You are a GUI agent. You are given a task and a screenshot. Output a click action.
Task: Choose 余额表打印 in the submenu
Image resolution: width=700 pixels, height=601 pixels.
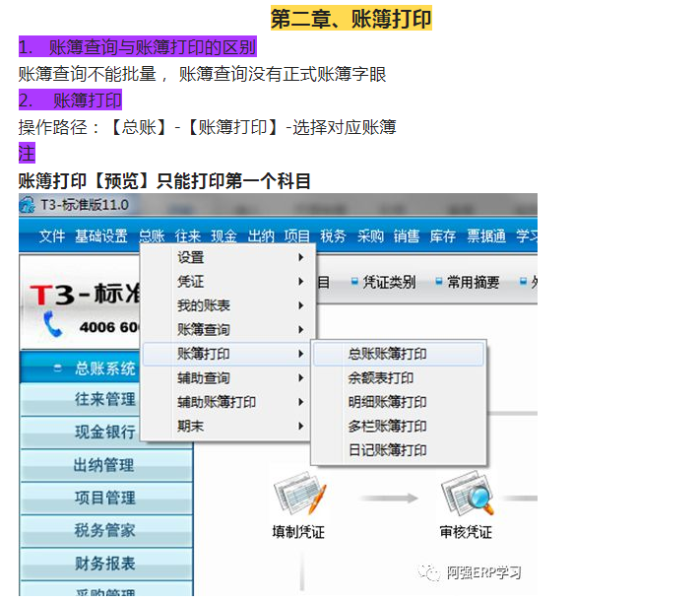[380, 378]
